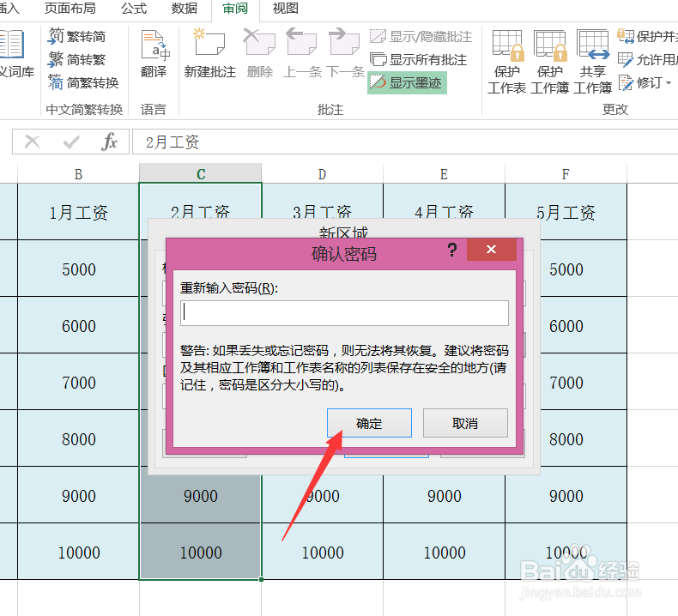Open the 简繁转换 conversion tool
Screen dimensions: 678x616
point(82,82)
